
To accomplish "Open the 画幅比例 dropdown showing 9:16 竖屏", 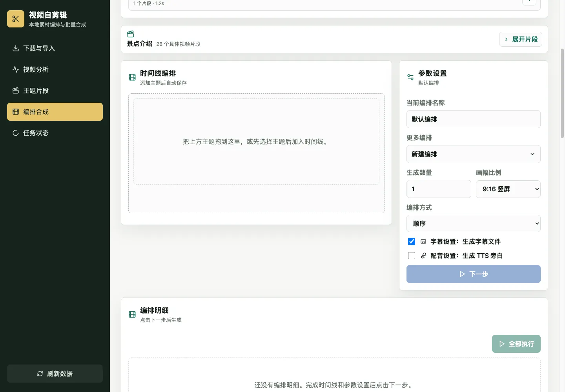I will coord(508,189).
